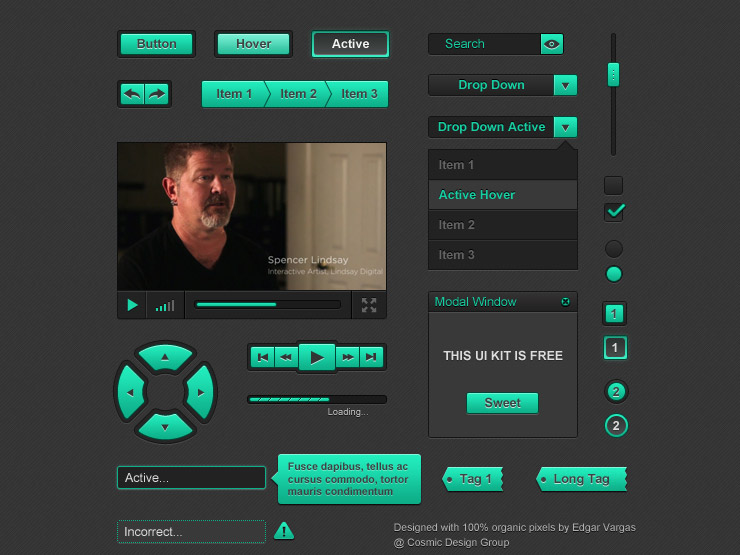
Task: Select the unselected dark radio button
Action: tap(614, 249)
